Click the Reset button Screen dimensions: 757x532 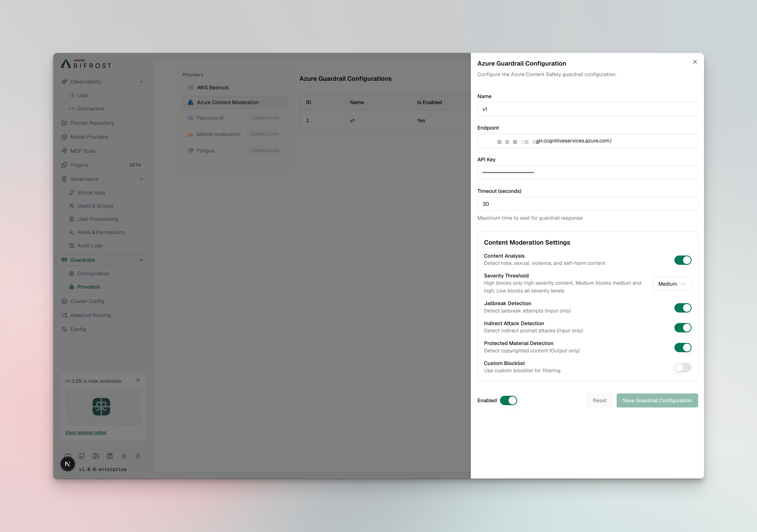[x=599, y=400]
